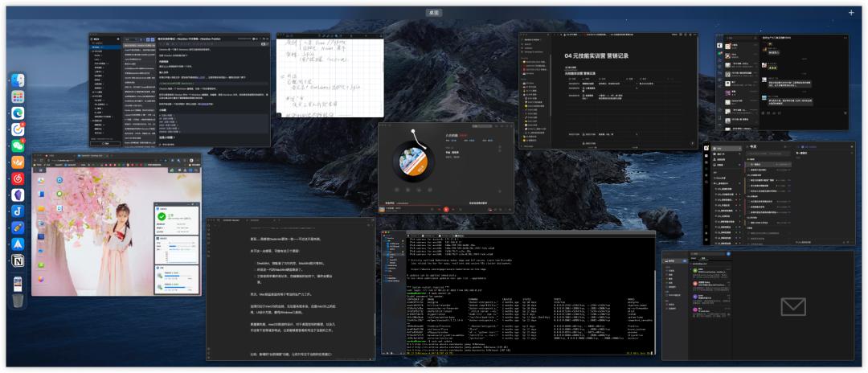Image resolution: width=868 pixels, height=373 pixels.
Task: Open Finder from the Dock
Action: (18, 80)
